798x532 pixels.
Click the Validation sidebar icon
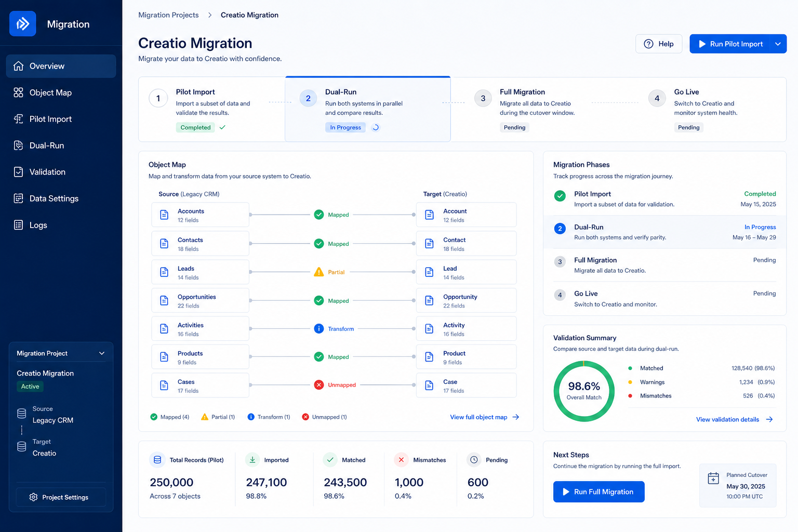19,172
